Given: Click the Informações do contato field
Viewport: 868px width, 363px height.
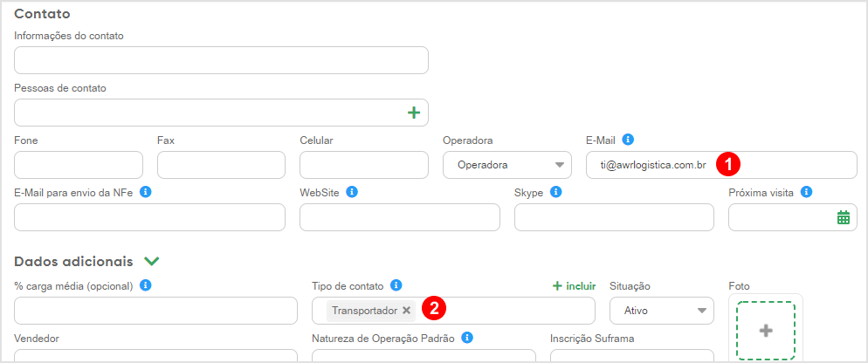Looking at the screenshot, I should tap(221, 60).
